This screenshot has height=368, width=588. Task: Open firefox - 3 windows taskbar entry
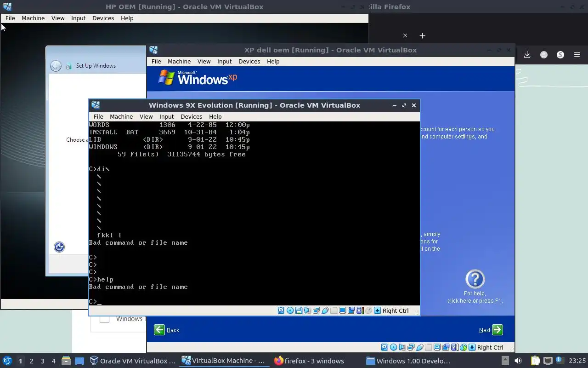pyautogui.click(x=309, y=361)
